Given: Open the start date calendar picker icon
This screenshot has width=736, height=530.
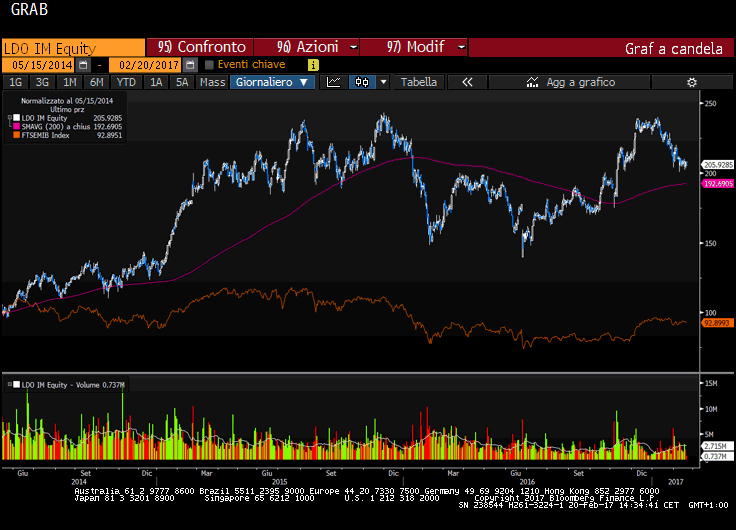Looking at the screenshot, I should [83, 65].
